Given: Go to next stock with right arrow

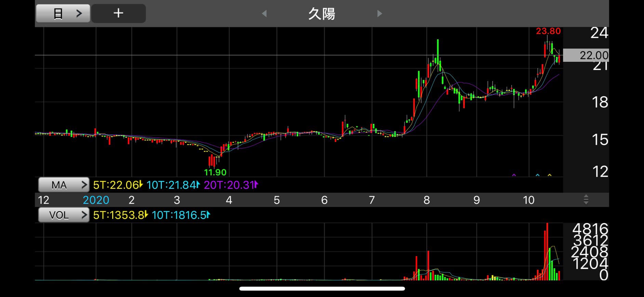Looking at the screenshot, I should pos(379,14).
